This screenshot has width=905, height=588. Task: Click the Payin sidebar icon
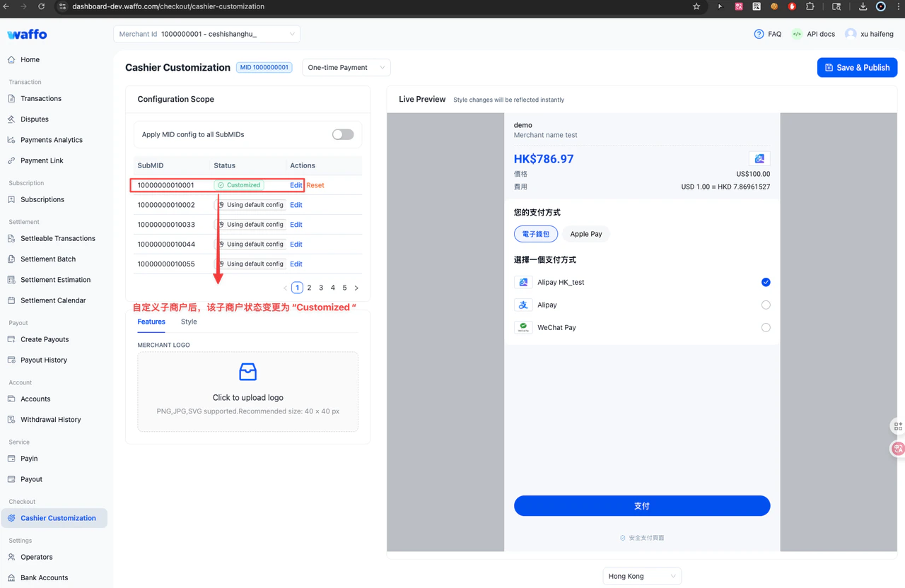point(11,458)
